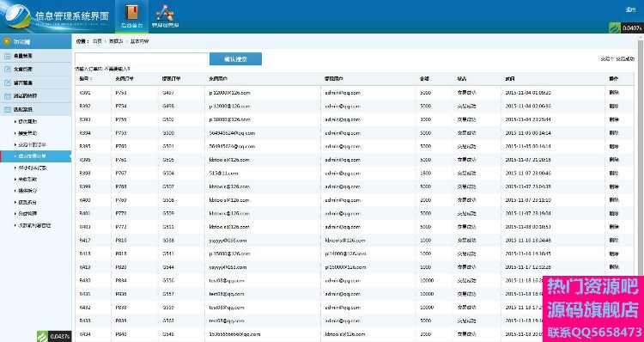Delete the R403 record
644x342 pixels.
pos(614,227)
